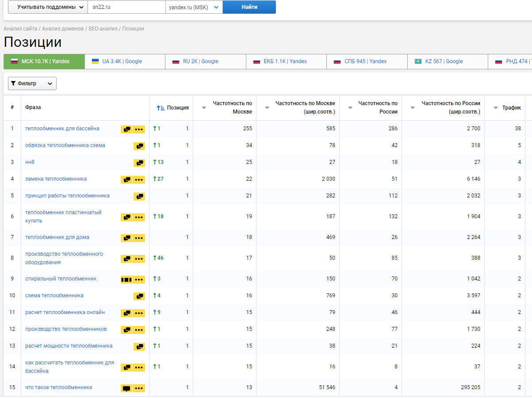Open three-dots menu for теплообменник для бассейна
The height and width of the screenshot is (398, 532).
[x=139, y=129]
